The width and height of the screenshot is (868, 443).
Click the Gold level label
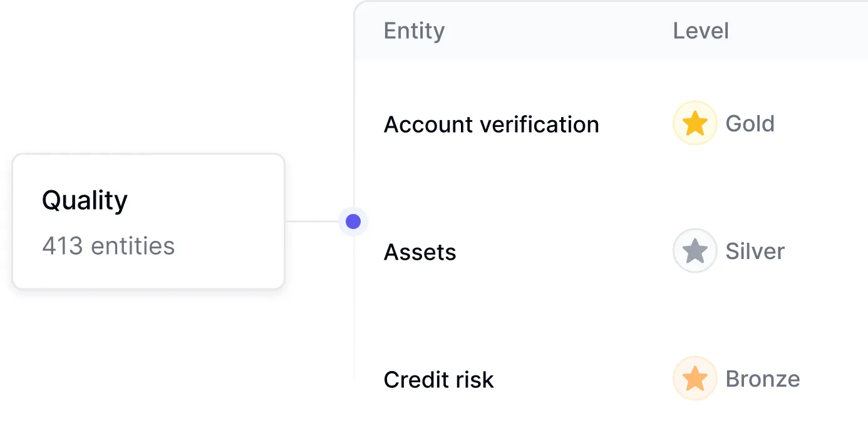pyautogui.click(x=750, y=123)
